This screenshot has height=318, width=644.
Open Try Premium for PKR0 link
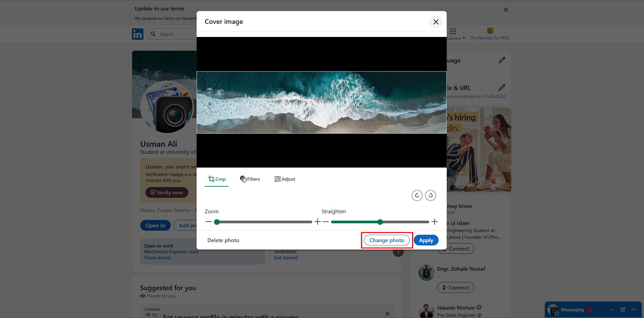pos(490,38)
